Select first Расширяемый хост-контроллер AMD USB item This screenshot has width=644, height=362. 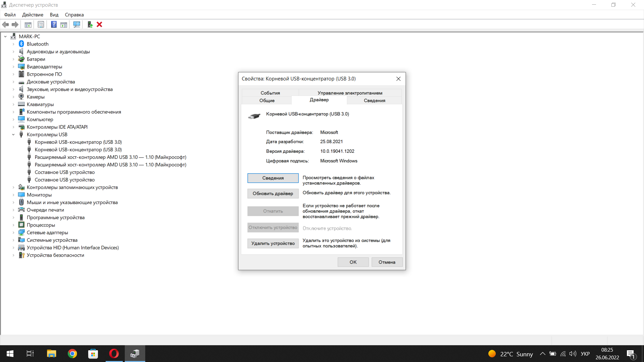[x=110, y=157]
